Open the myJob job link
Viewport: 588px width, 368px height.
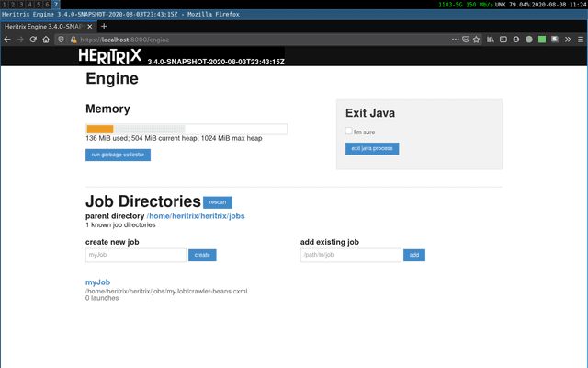(x=98, y=282)
